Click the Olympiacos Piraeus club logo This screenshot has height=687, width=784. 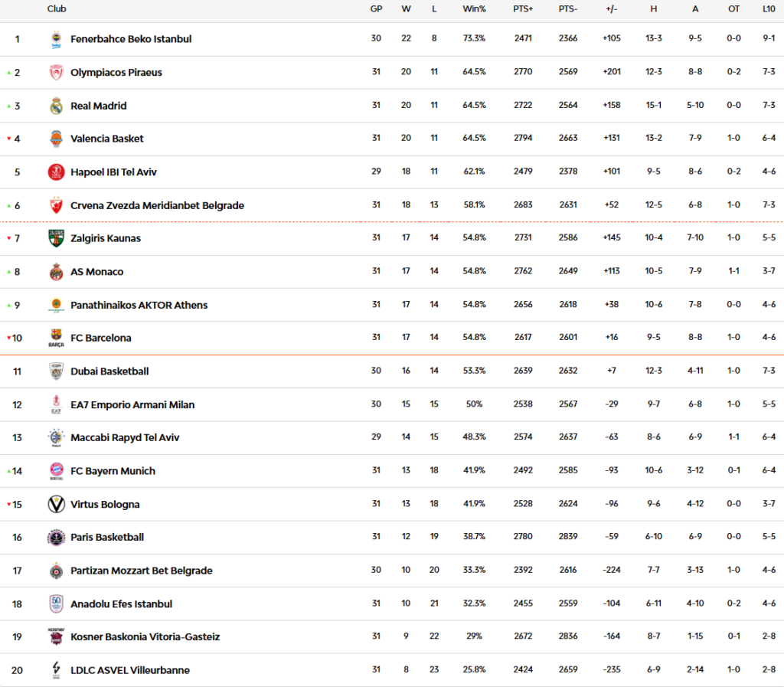[x=56, y=73]
